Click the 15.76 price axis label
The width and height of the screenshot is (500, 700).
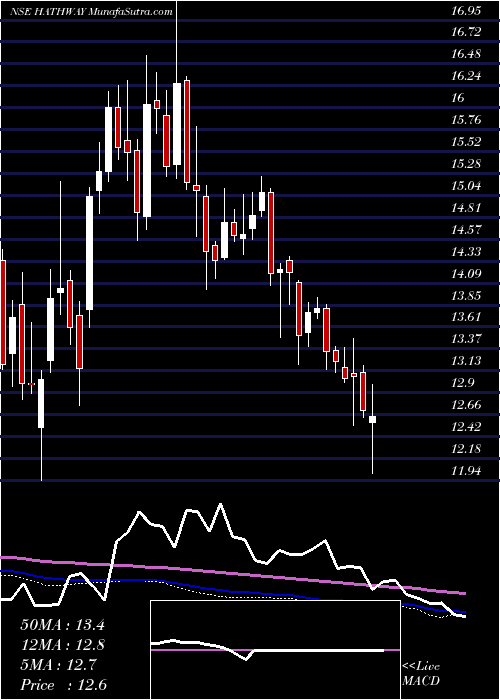467,120
